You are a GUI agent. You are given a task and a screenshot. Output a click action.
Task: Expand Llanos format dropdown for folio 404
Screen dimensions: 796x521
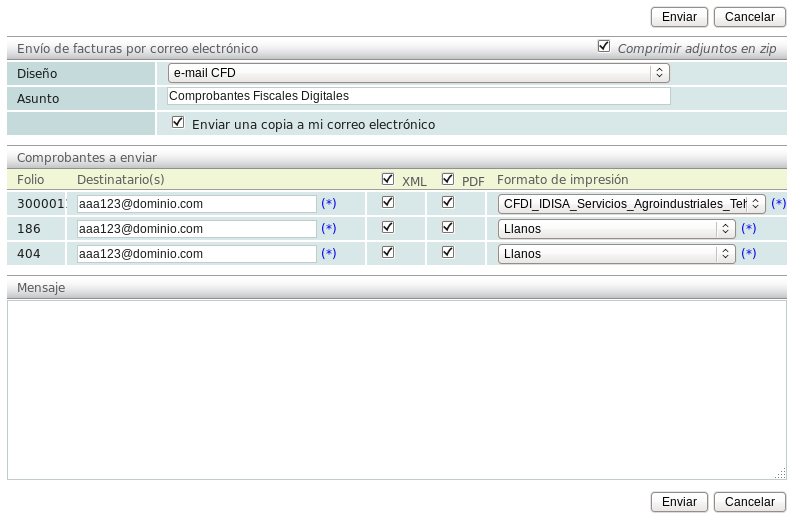point(617,254)
